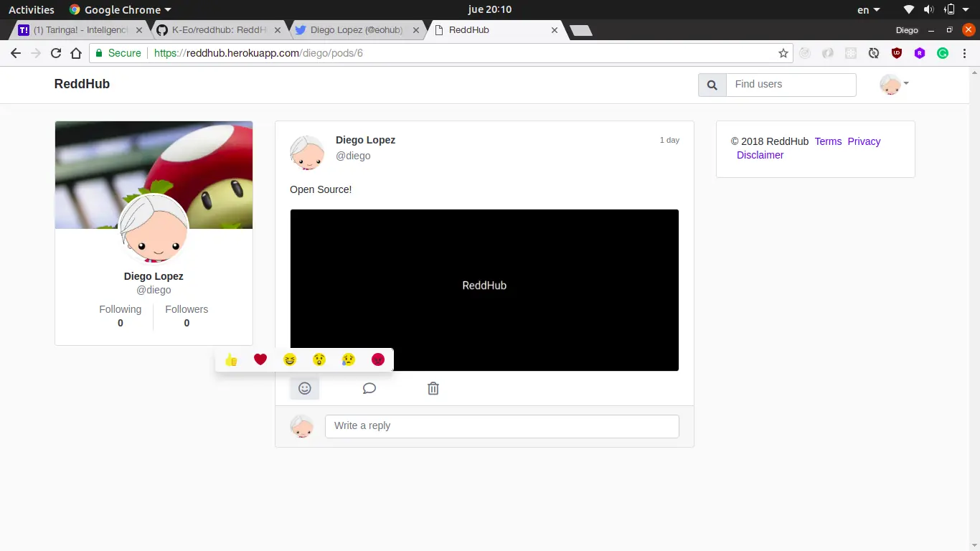980x551 pixels.
Task: Switch to the Diego Lopez Twitter tab
Action: [x=357, y=30]
